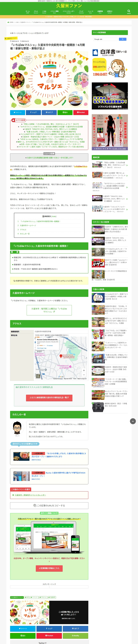The height and width of the screenshot is (644, 138).
Task: Open the イベントカレンダー menu item
Action: pos(69,12)
